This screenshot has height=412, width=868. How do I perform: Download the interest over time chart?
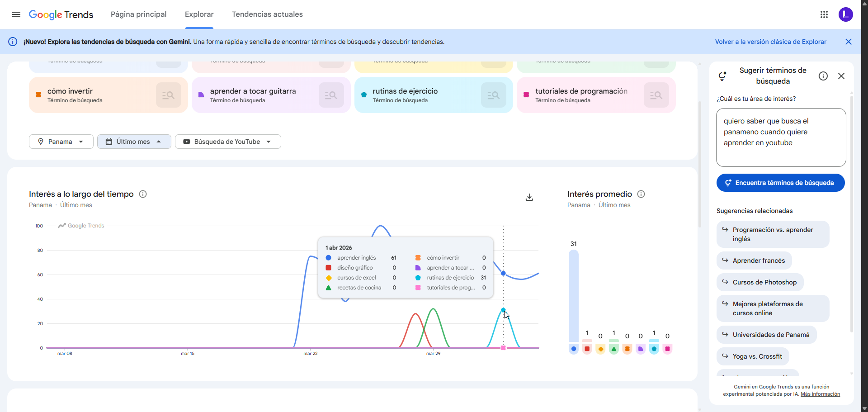tap(529, 197)
